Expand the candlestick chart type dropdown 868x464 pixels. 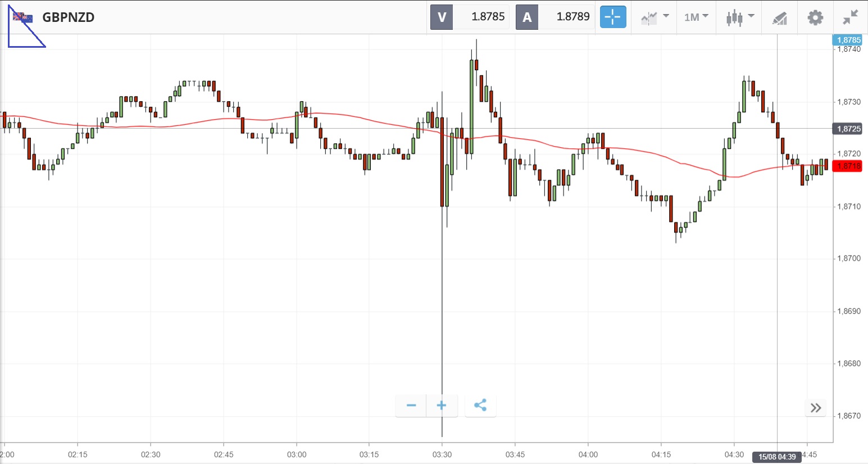(x=739, y=17)
